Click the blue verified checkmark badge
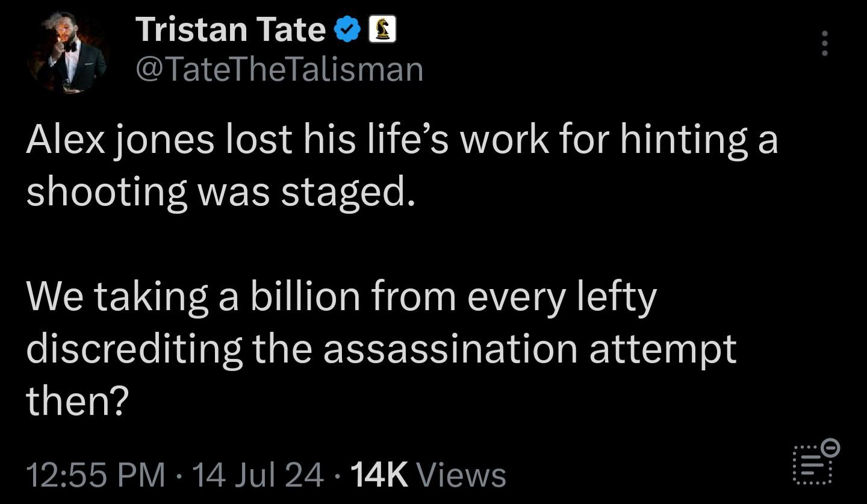This screenshot has height=504, width=867. 347,30
